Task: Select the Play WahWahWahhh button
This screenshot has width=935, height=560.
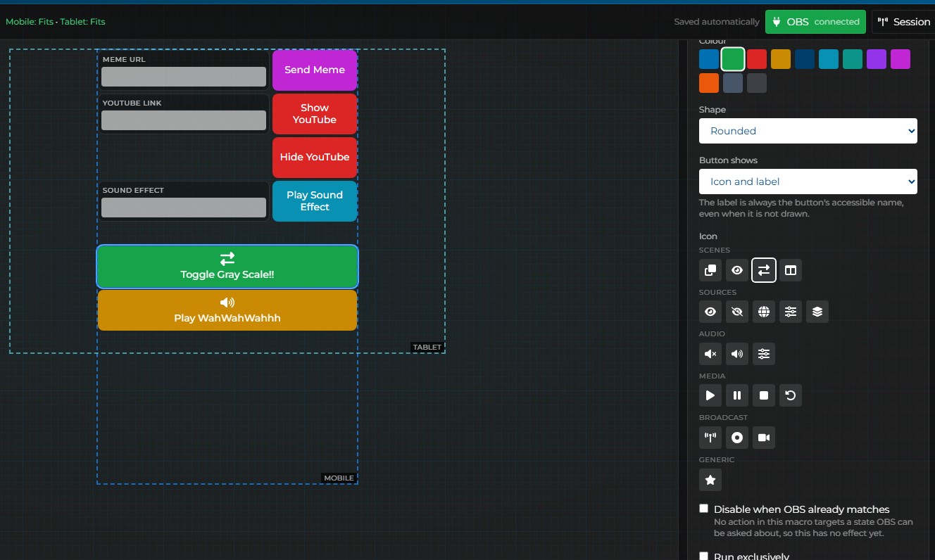Action: pos(227,310)
